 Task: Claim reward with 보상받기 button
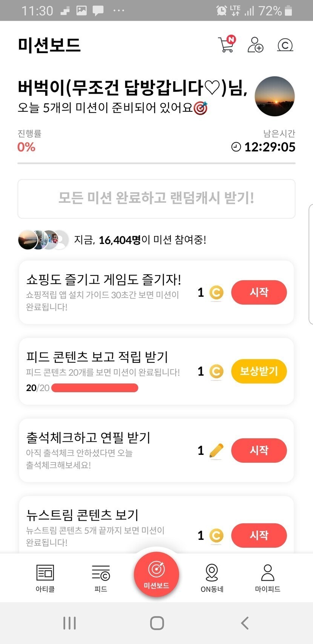coord(259,371)
